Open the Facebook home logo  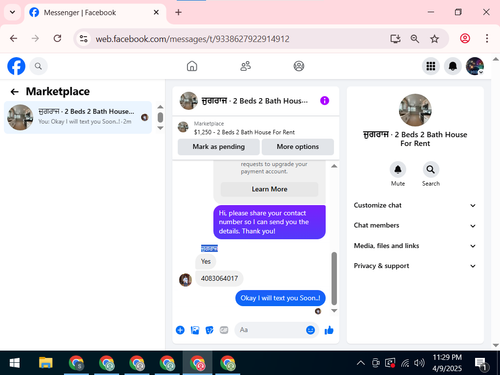[16, 66]
